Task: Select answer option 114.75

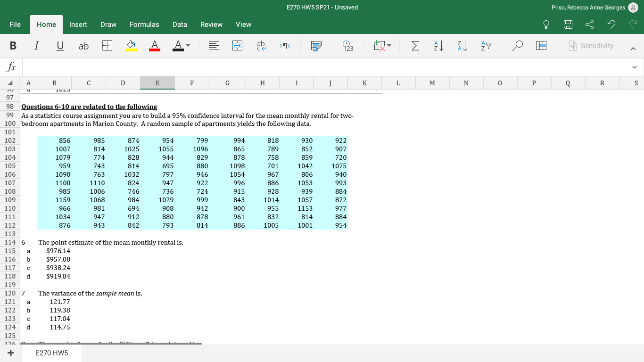Action: click(x=60, y=327)
